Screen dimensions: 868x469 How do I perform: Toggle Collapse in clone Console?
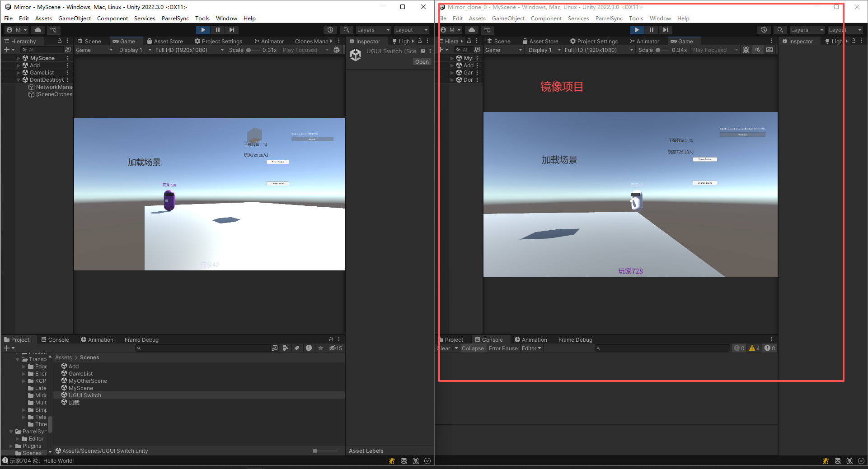(473, 348)
